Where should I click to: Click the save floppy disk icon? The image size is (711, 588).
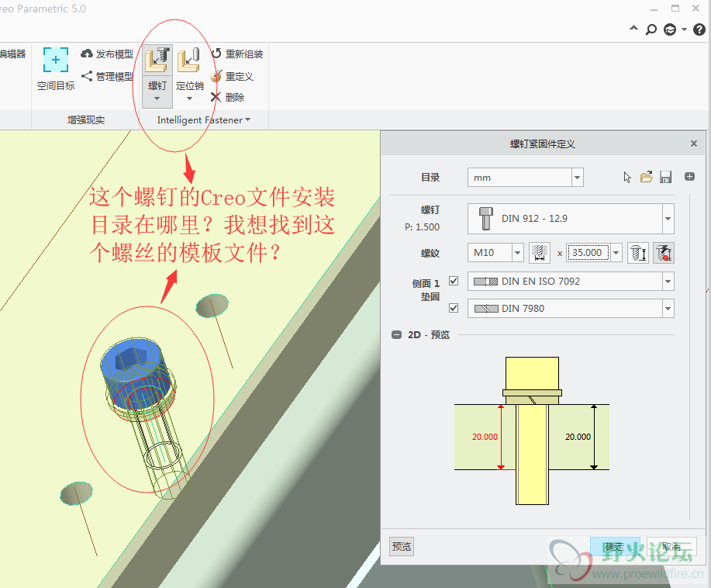(666, 177)
